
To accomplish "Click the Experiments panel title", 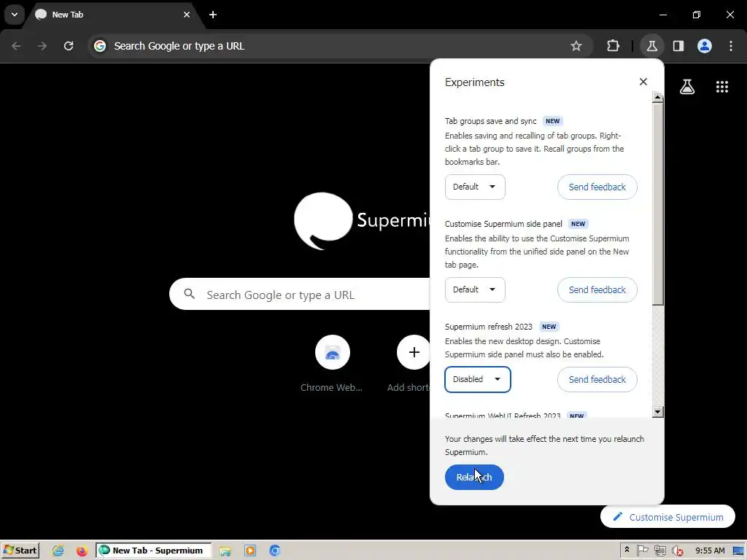I will coord(474,82).
